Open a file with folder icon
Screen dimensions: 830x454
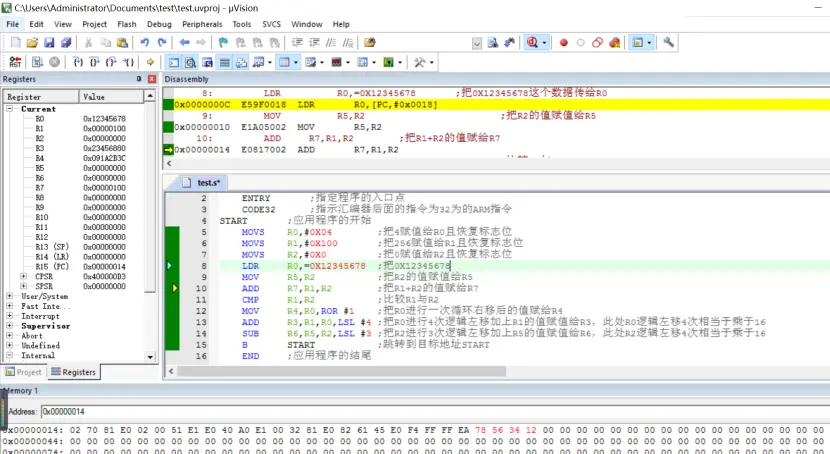click(32, 42)
